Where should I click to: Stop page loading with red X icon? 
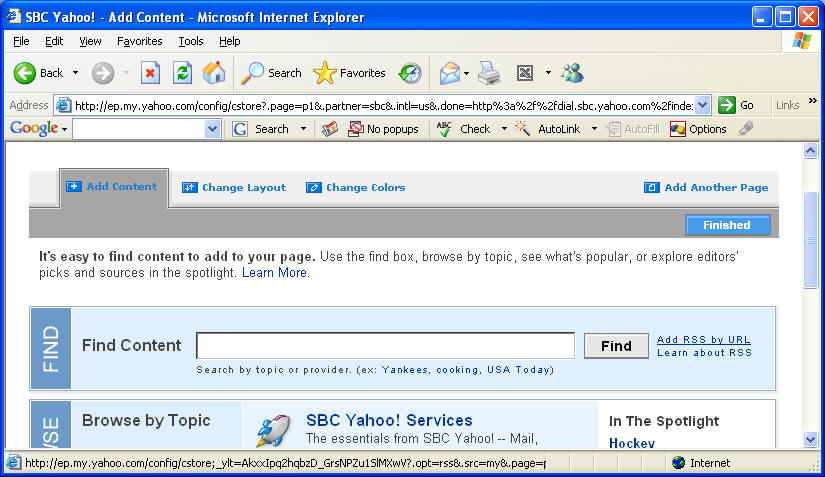coord(150,73)
